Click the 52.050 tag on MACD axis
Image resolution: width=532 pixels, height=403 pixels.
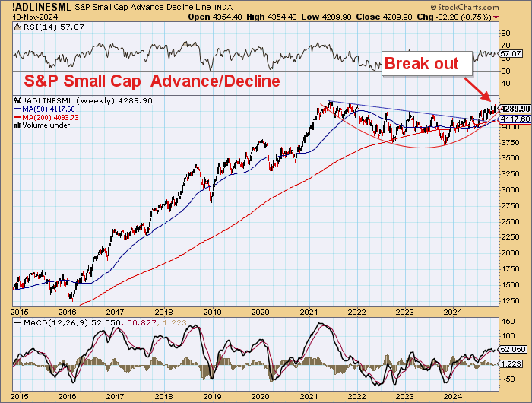[514, 349]
